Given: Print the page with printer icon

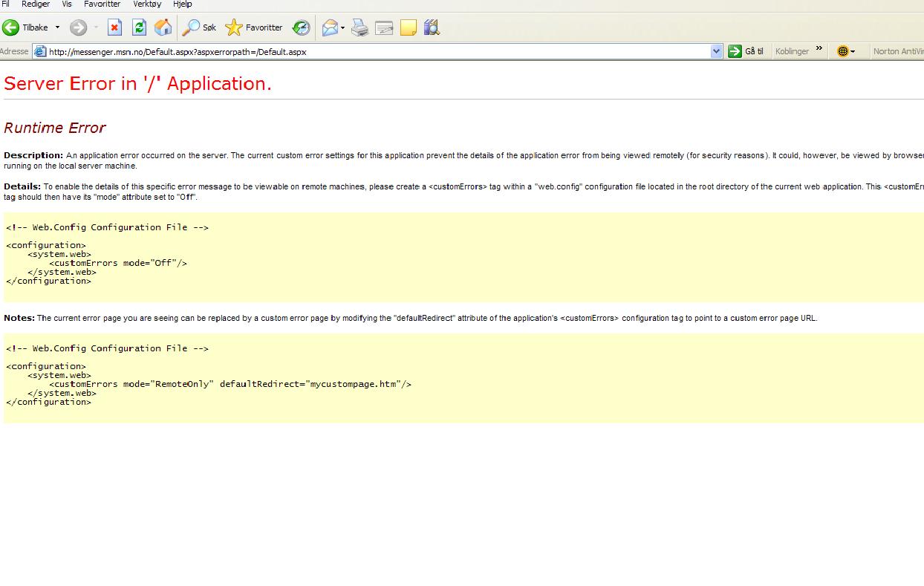Looking at the screenshot, I should [x=359, y=28].
